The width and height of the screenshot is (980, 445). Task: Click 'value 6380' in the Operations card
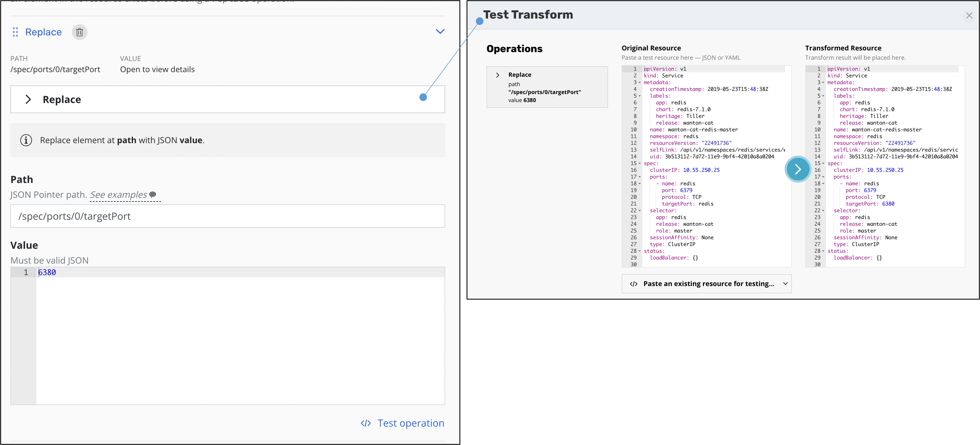522,100
